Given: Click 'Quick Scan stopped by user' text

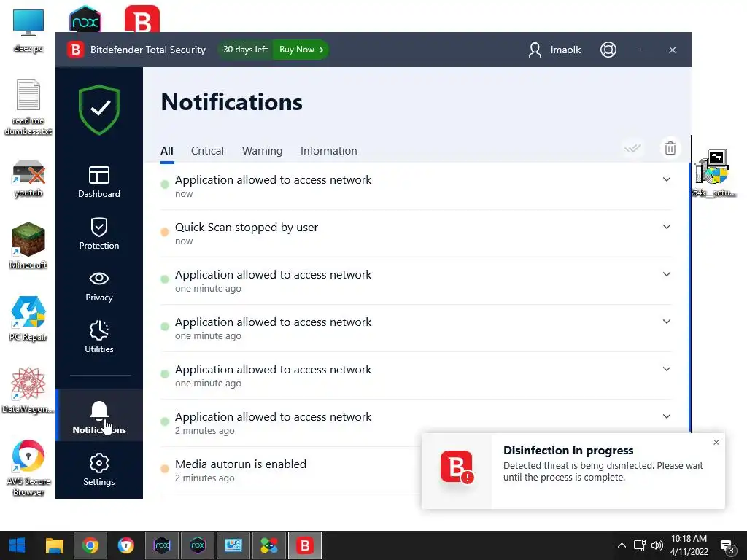Looking at the screenshot, I should (x=247, y=227).
